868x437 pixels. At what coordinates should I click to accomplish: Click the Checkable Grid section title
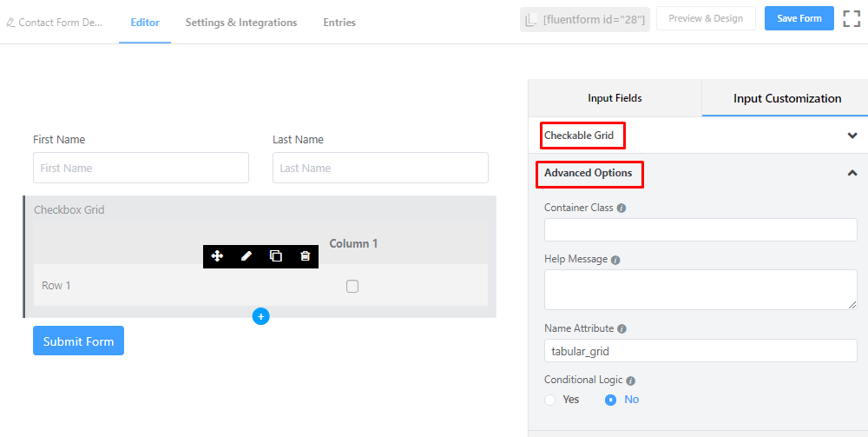pos(579,136)
